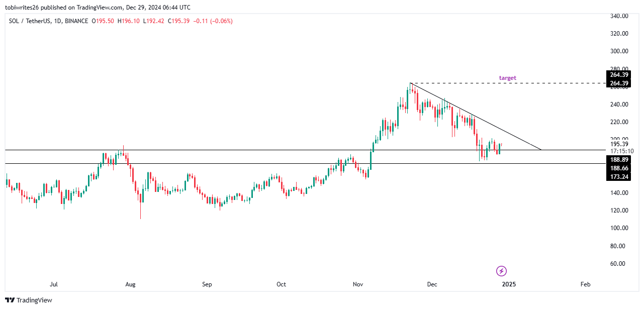
Task: Click the purple "target" text label
Action: click(x=507, y=78)
